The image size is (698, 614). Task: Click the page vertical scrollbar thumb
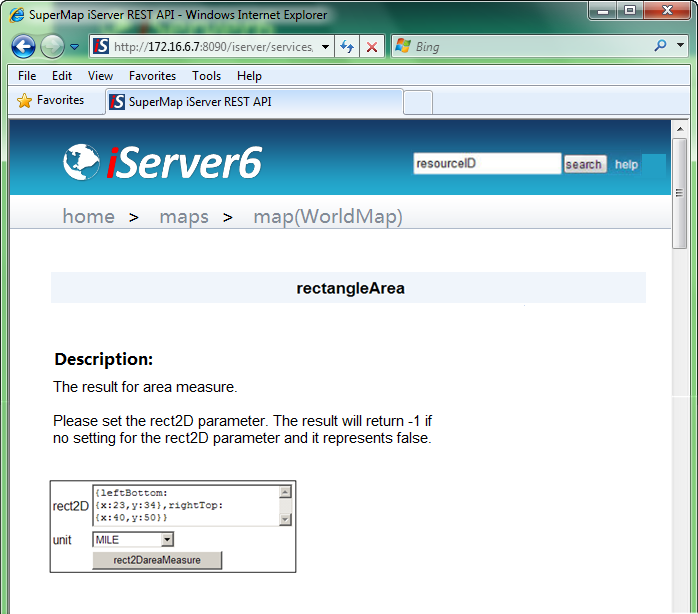[680, 193]
